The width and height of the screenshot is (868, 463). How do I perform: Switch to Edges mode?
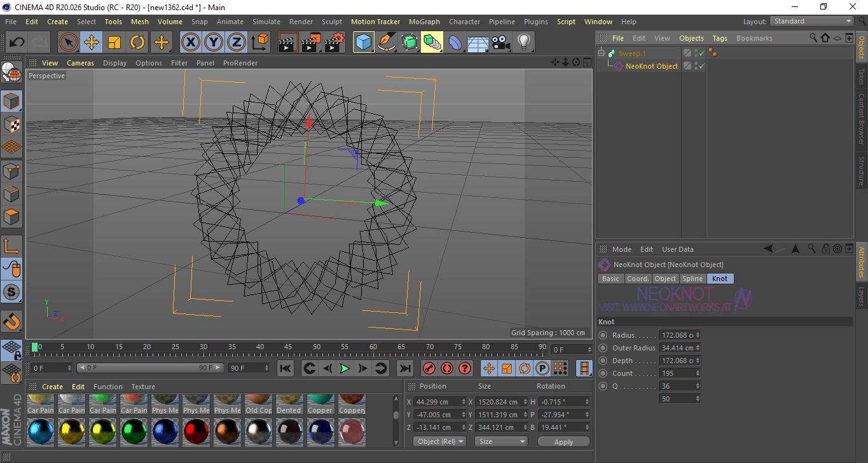(11, 193)
